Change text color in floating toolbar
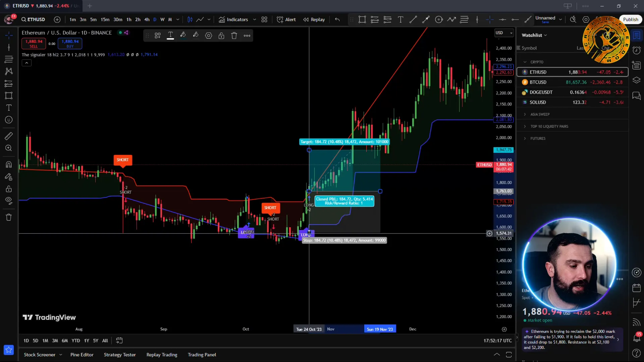 coord(170,36)
